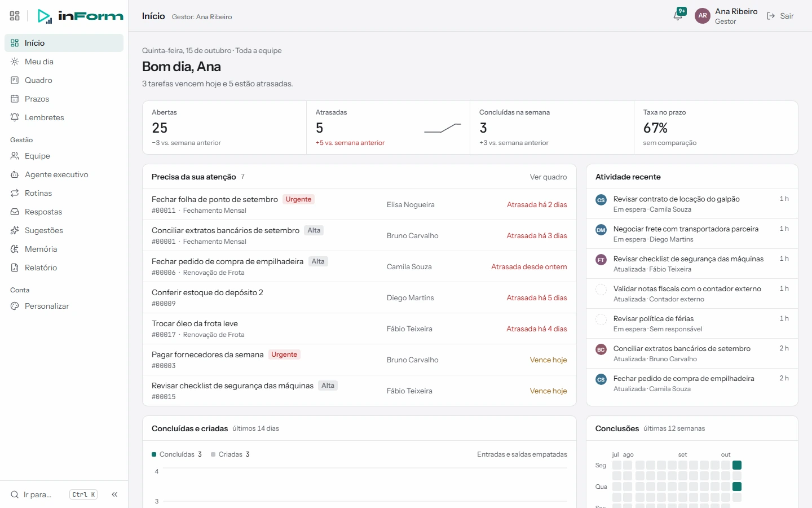Screen dimensions: 812x508
Task: Open the notifications bell icon
Action: click(678, 16)
